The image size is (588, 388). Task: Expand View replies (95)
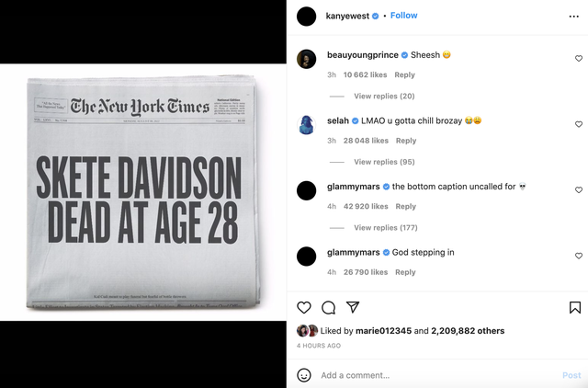384,162
